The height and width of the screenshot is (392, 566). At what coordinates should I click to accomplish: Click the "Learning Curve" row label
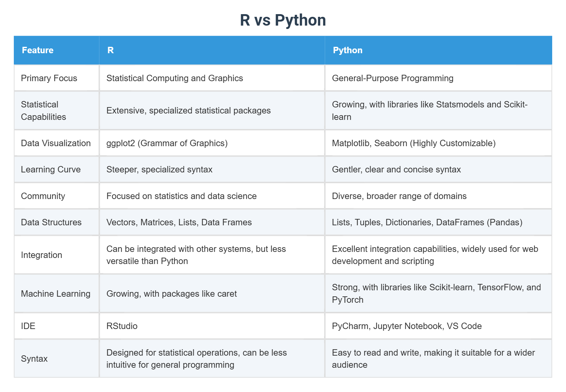click(x=57, y=169)
